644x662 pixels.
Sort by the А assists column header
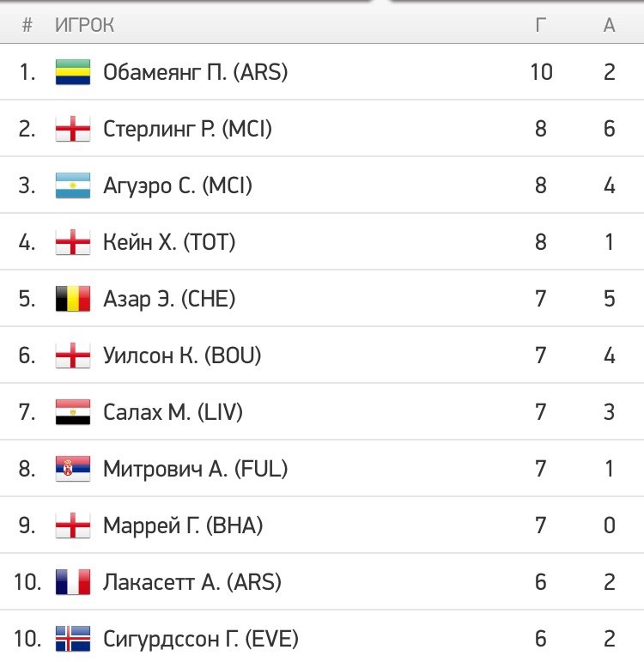(x=609, y=26)
